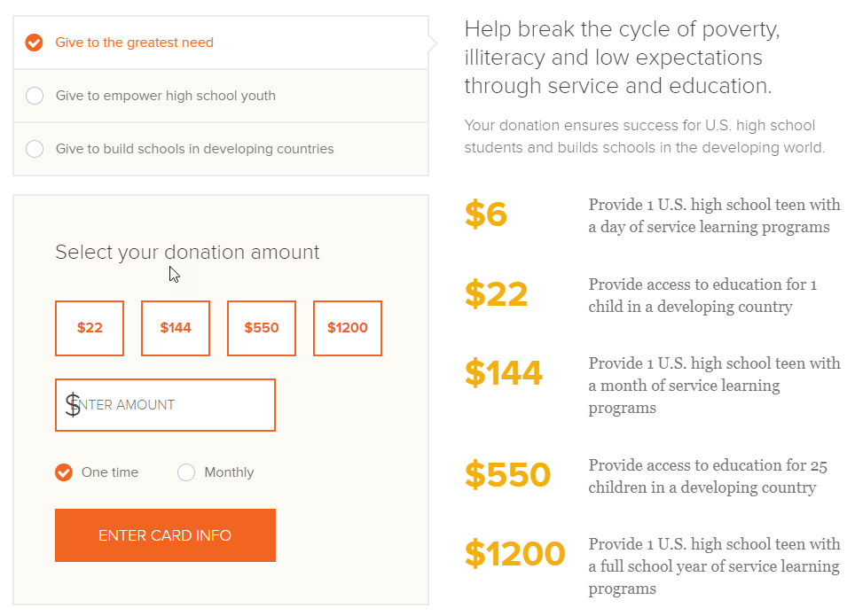Choose the $1200 donation button
The height and width of the screenshot is (616, 855).
pos(348,328)
